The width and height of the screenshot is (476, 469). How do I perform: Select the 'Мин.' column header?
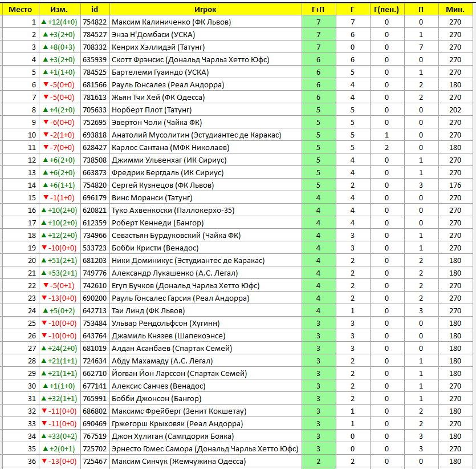pos(455,10)
